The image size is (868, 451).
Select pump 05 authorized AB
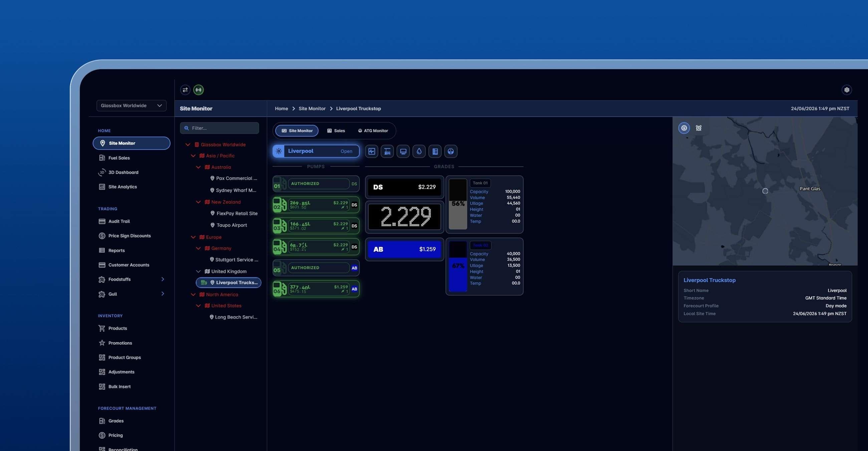point(316,268)
